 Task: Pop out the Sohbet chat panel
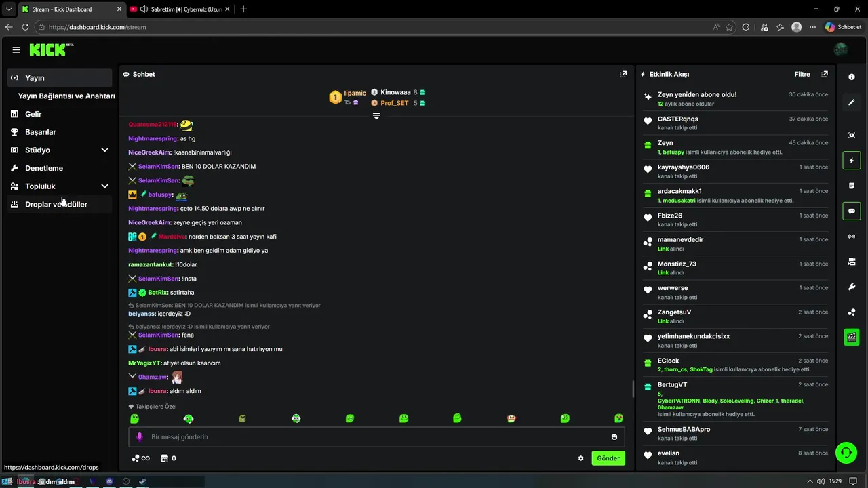(623, 74)
